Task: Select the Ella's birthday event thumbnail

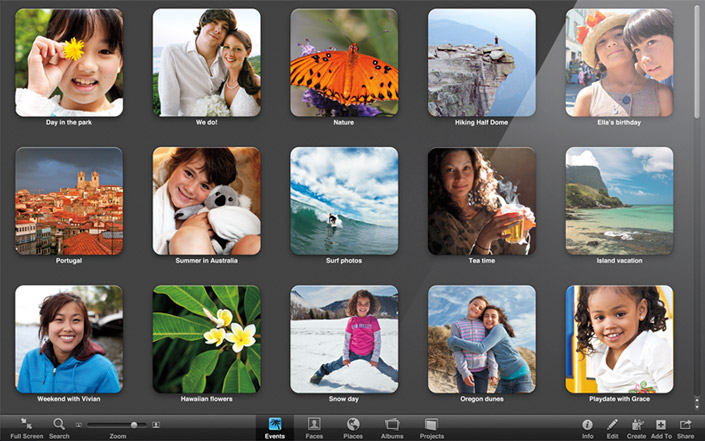Action: point(619,62)
